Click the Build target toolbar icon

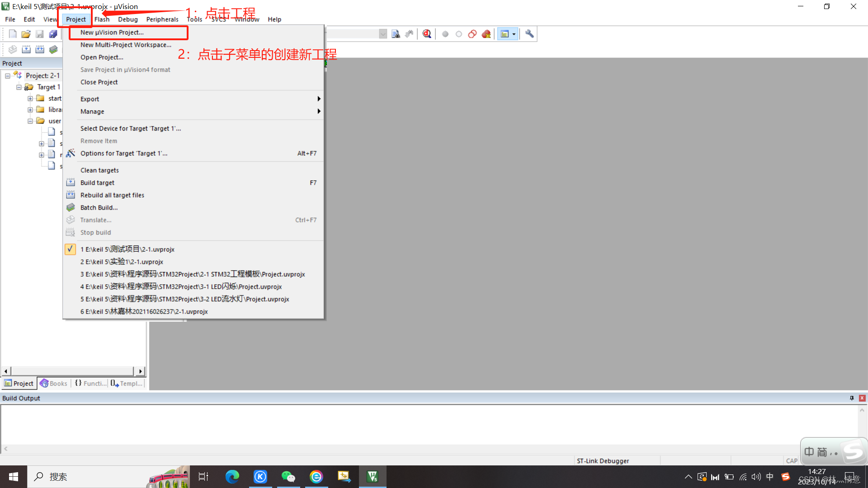point(26,49)
